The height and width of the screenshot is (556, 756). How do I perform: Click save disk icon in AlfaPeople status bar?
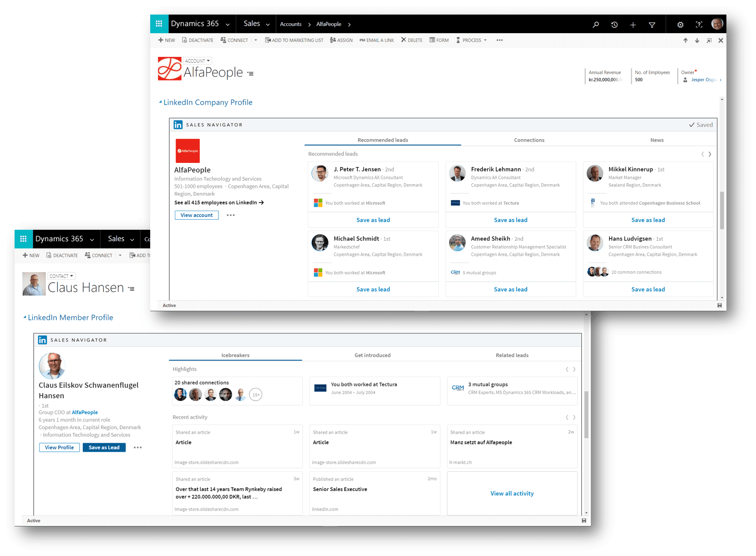point(719,305)
